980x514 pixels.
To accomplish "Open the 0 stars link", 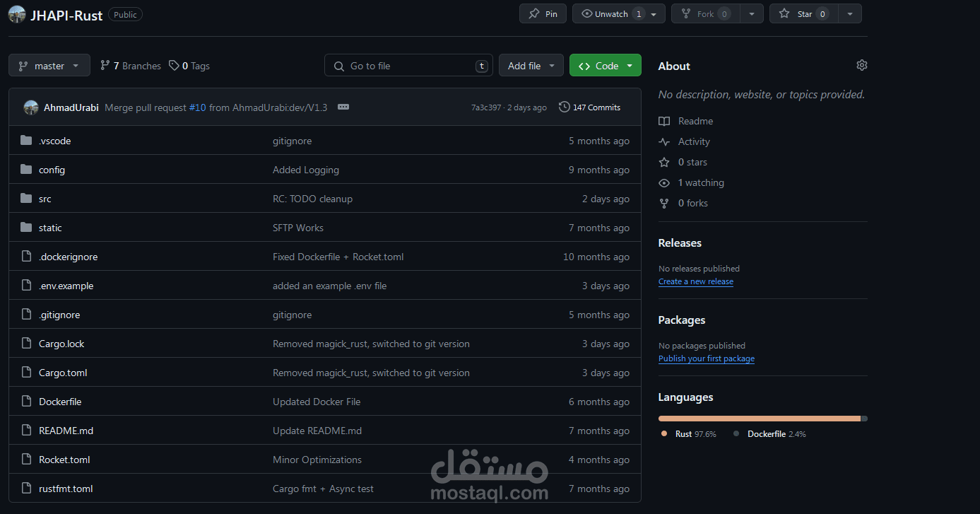I will pos(683,162).
